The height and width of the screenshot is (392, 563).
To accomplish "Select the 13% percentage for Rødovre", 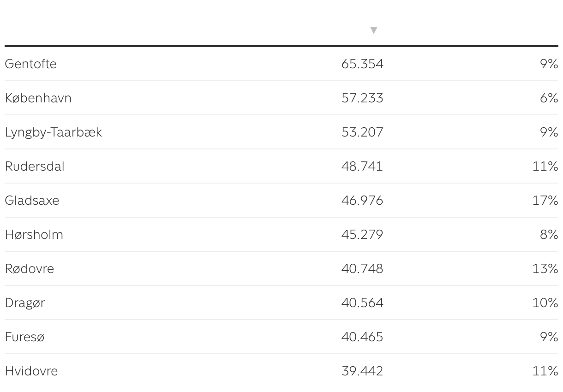I will (x=545, y=268).
